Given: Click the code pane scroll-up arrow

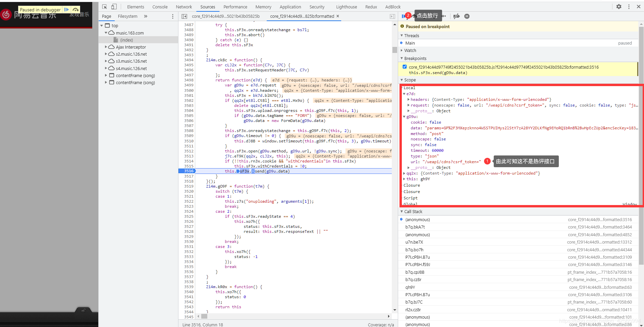Looking at the screenshot, I should click(395, 24).
